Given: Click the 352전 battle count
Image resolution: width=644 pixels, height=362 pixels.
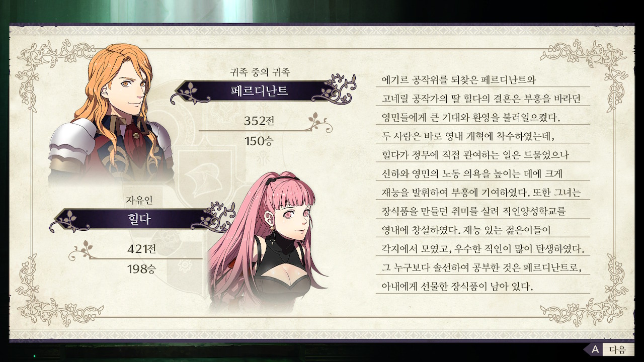Looking at the screenshot, I should pyautogui.click(x=260, y=121).
